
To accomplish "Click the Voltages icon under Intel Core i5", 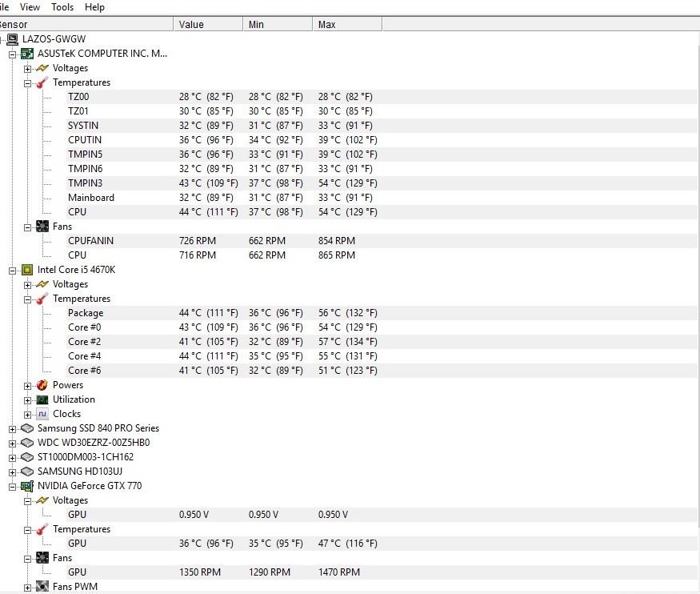I will click(42, 284).
